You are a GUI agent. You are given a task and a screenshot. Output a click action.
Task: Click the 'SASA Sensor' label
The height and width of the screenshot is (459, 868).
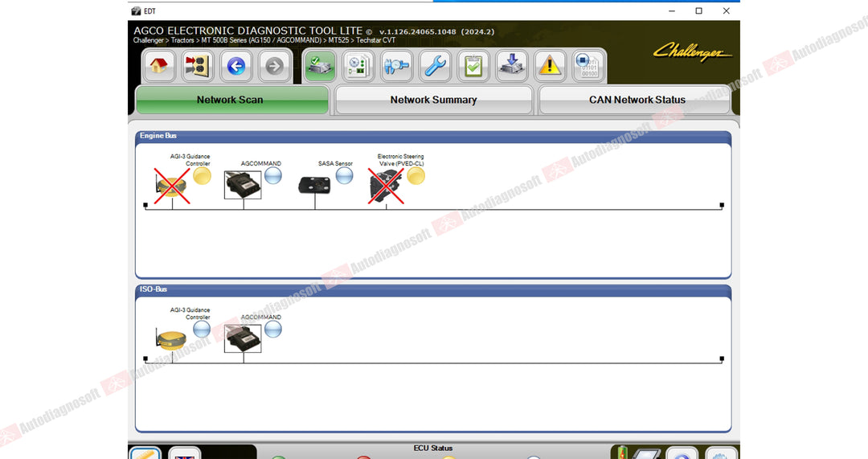[x=335, y=164]
